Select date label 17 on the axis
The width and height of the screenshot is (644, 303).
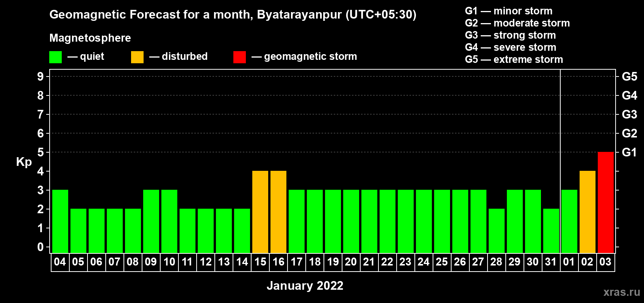click(297, 262)
